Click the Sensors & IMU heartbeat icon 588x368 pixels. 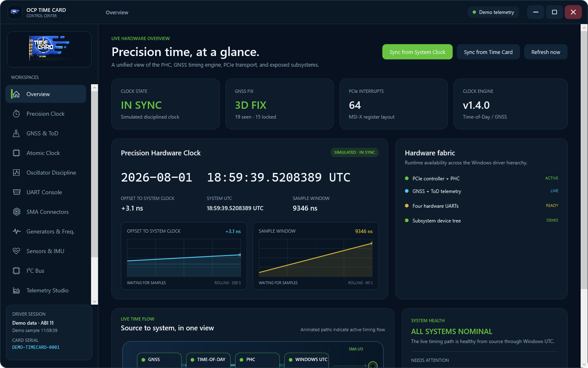(x=16, y=251)
